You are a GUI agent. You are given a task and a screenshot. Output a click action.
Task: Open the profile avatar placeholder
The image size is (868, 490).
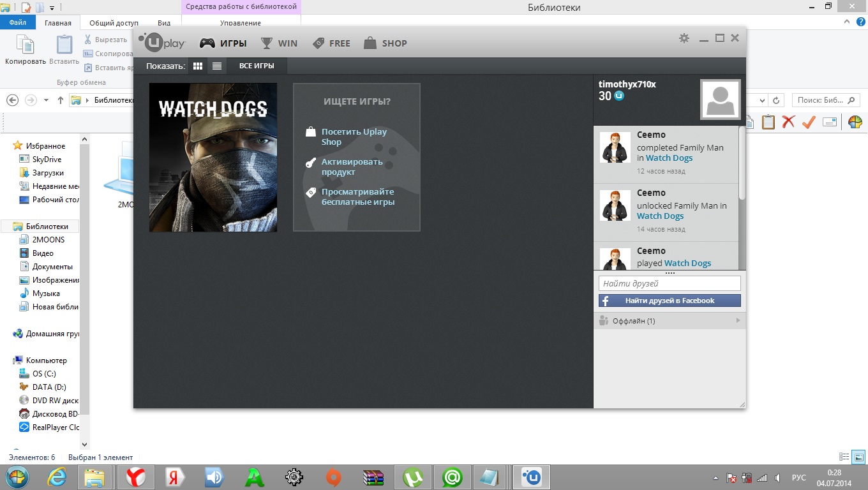[x=720, y=100]
